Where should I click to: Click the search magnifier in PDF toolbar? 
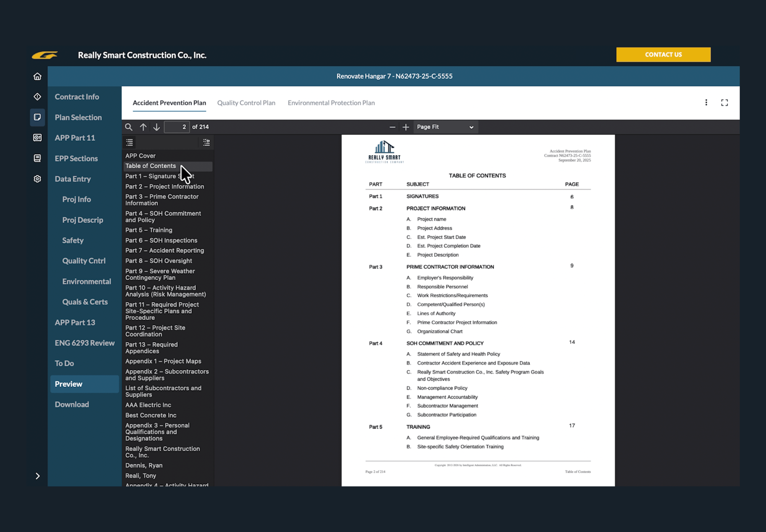pos(129,127)
